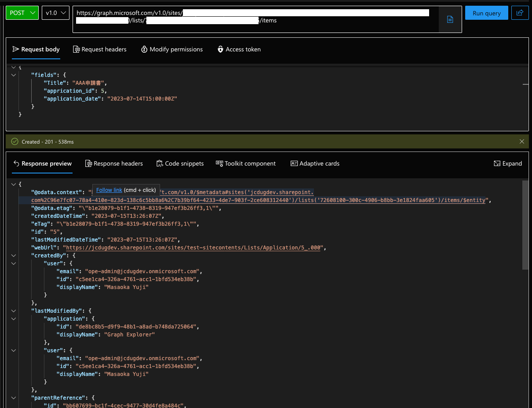Select the Response preview tab

42,163
